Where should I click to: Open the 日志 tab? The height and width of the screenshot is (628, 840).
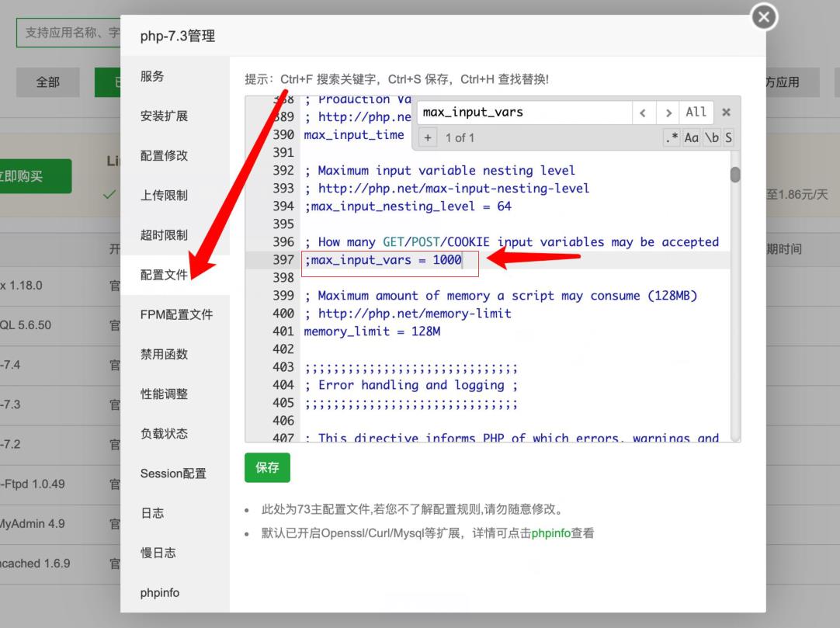(x=175, y=513)
